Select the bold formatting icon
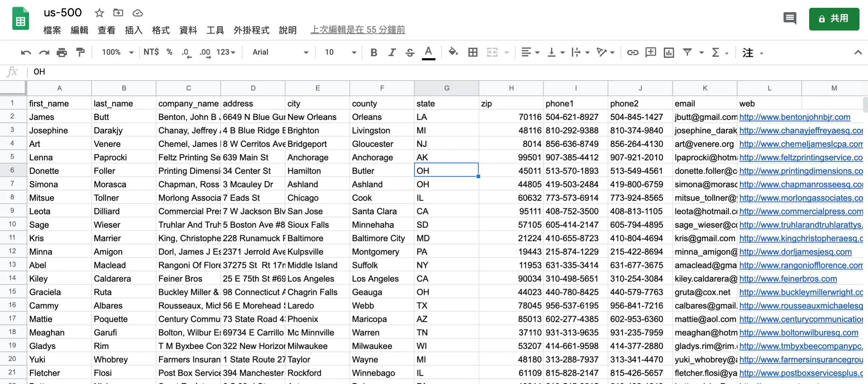The image size is (868, 384). [x=374, y=52]
